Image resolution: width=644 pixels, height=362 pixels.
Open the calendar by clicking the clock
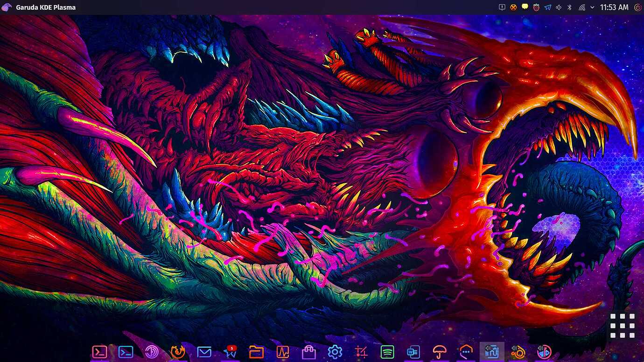pos(614,7)
